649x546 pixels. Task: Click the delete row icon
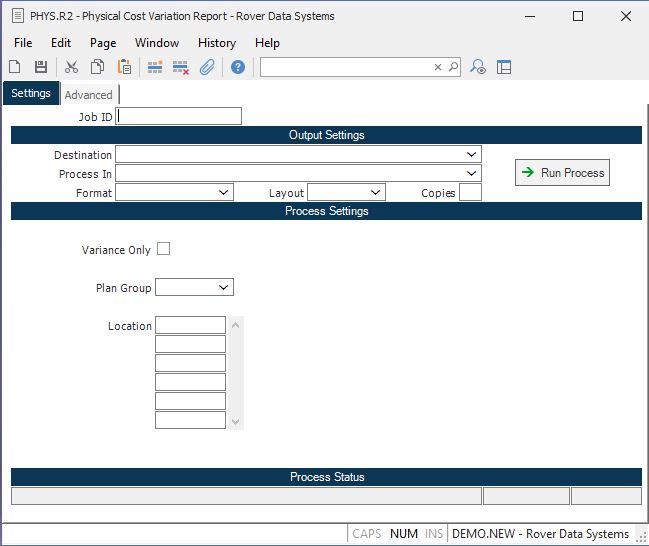[x=181, y=67]
